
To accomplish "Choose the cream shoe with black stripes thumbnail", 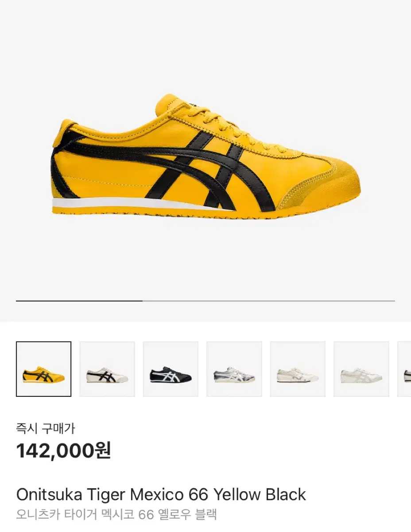I will [x=107, y=369].
